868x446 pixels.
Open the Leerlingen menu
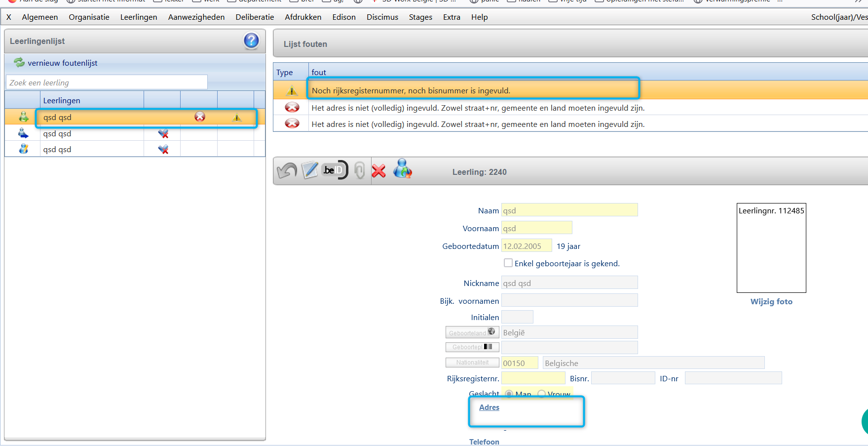coord(139,17)
